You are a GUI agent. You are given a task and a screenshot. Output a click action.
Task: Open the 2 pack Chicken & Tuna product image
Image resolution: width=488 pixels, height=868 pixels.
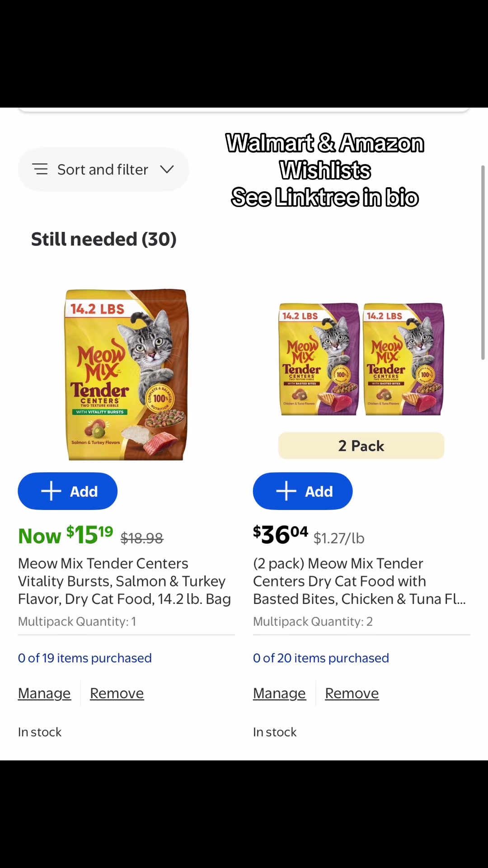(x=361, y=359)
